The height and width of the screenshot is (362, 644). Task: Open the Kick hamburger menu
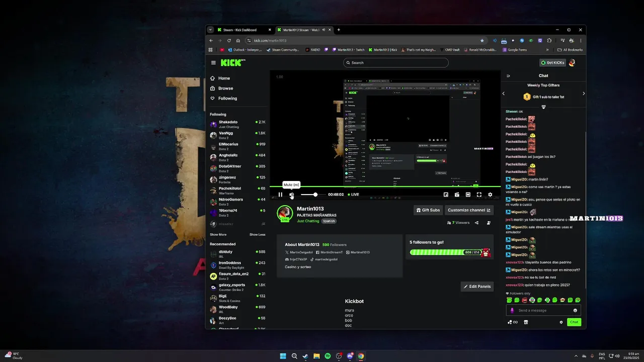tap(213, 63)
